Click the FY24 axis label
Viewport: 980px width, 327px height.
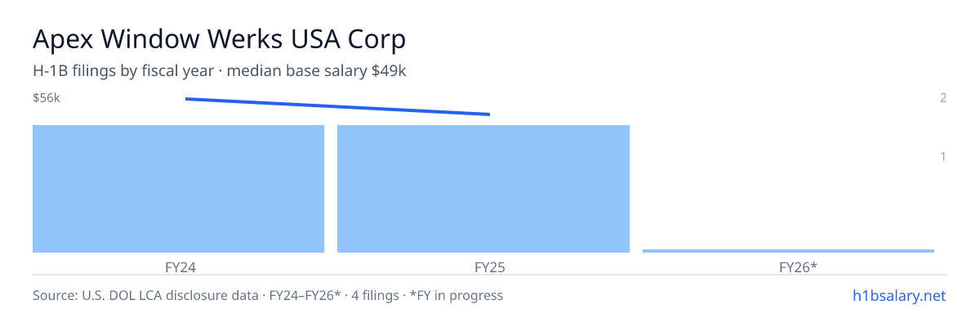pyautogui.click(x=179, y=267)
